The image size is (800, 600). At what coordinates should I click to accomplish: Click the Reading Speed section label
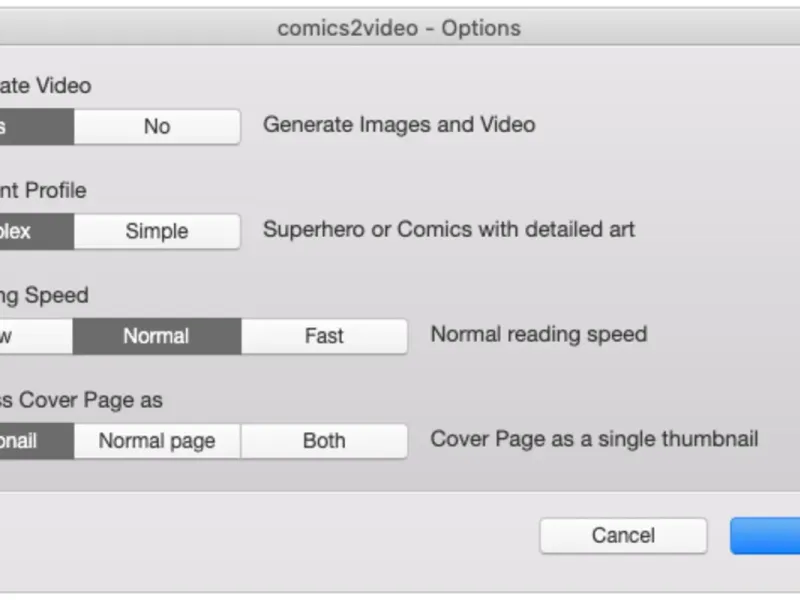click(45, 295)
